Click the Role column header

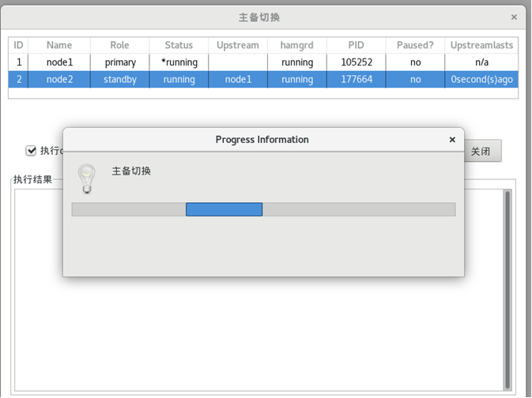(119, 45)
